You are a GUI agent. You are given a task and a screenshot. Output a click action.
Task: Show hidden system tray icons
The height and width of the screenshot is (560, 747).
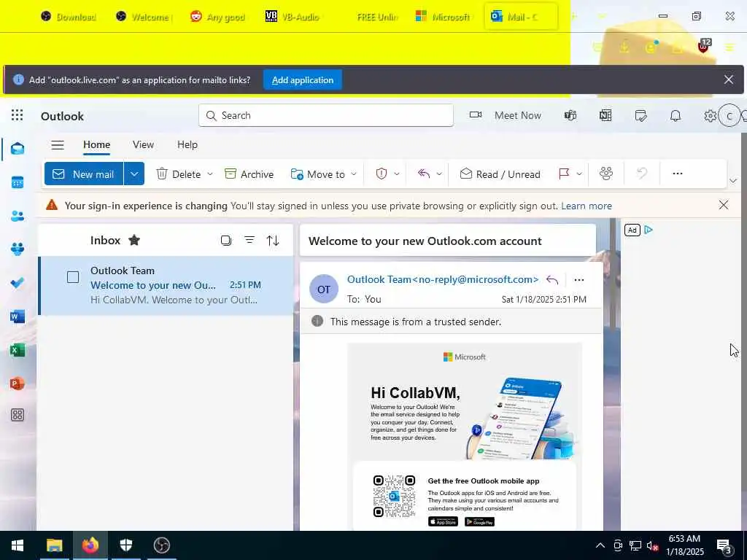(600, 545)
